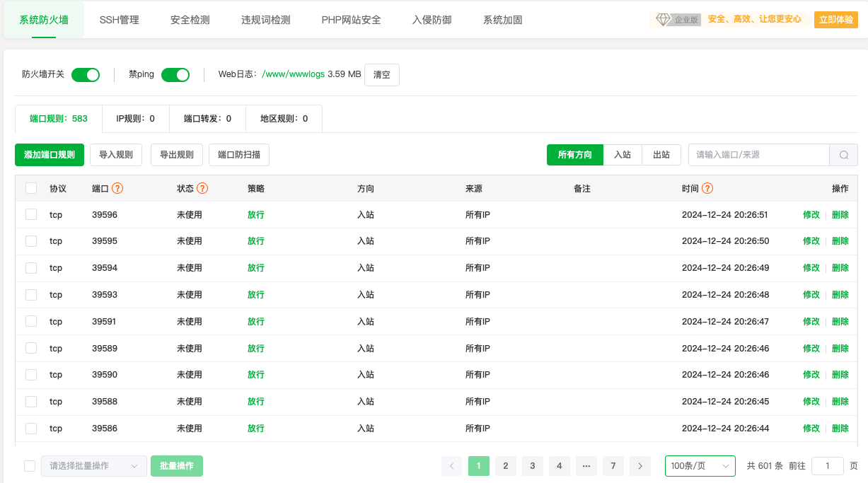
Task: Delete the port 39593 rule
Action: point(840,294)
